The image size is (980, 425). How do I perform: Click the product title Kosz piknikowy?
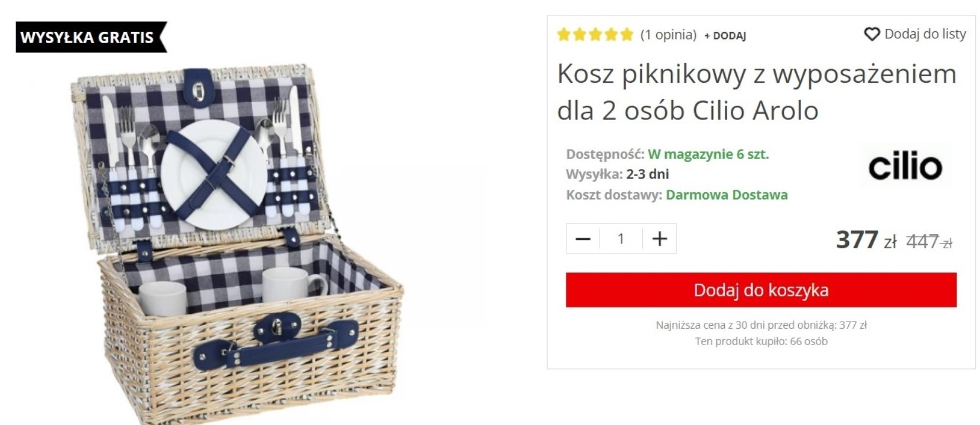click(x=756, y=92)
